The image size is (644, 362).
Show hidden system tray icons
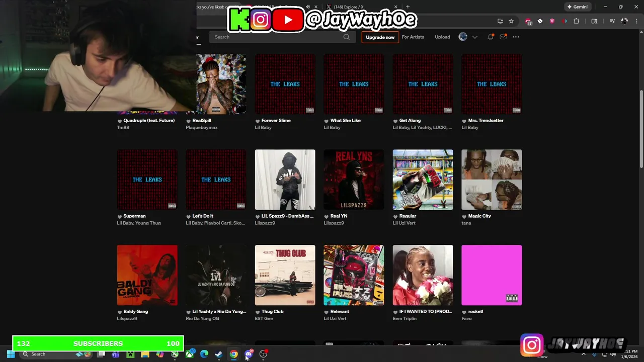584,354
